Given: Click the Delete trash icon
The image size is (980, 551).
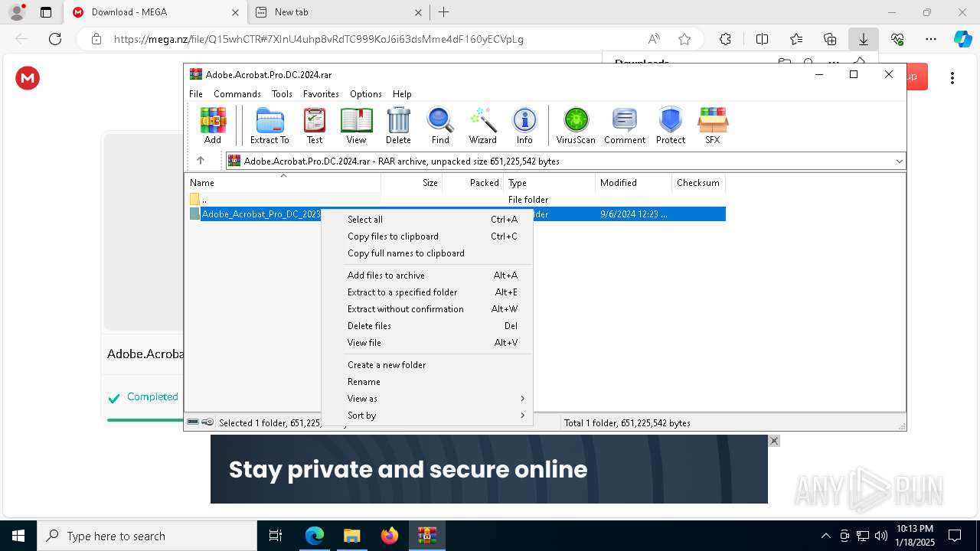Looking at the screenshot, I should (398, 126).
